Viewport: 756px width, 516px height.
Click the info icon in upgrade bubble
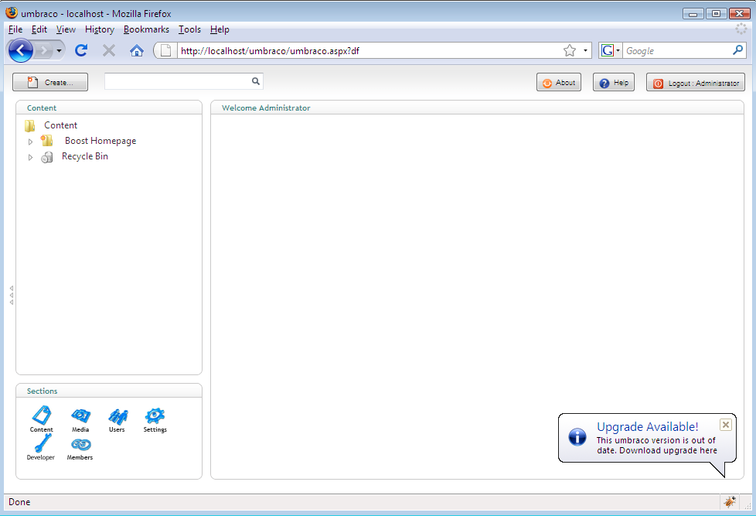point(577,437)
